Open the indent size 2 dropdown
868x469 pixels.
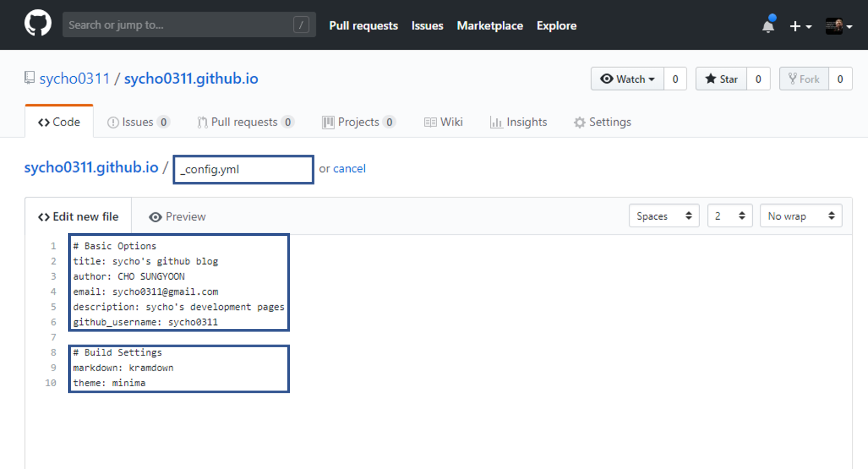(729, 216)
